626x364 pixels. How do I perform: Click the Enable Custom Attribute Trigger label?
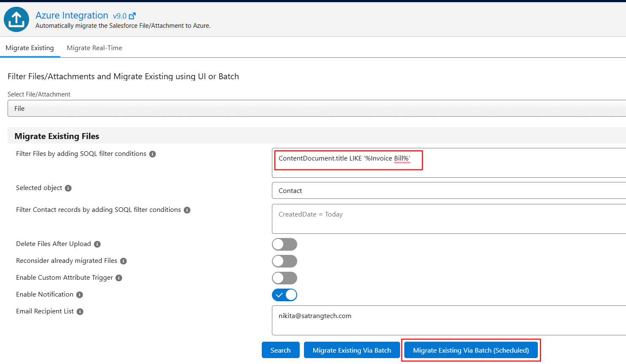coord(64,278)
